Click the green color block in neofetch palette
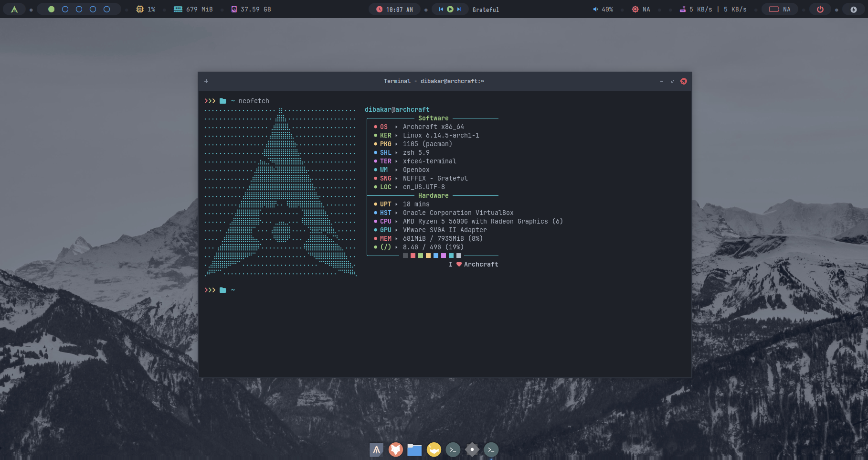The width and height of the screenshot is (868, 460). click(x=421, y=256)
